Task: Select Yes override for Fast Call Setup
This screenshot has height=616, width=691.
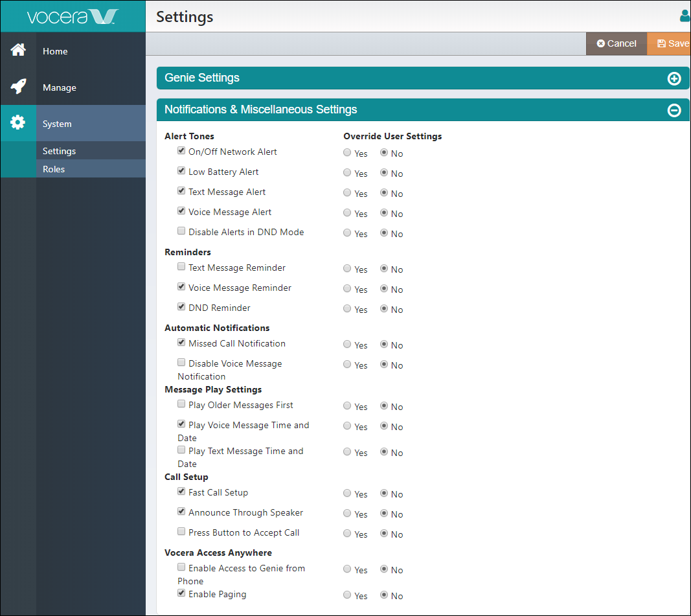Action: (348, 494)
